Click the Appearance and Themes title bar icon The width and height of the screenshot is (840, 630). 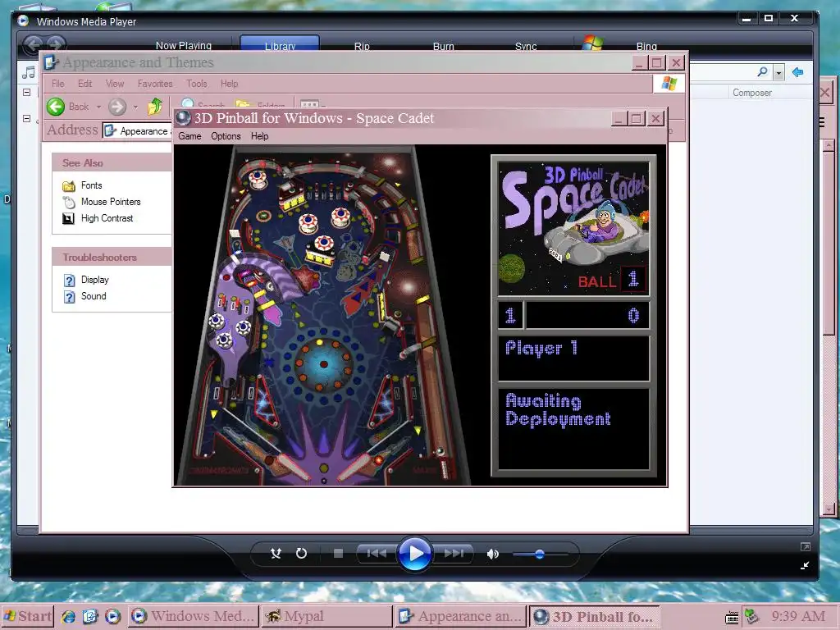tap(51, 62)
